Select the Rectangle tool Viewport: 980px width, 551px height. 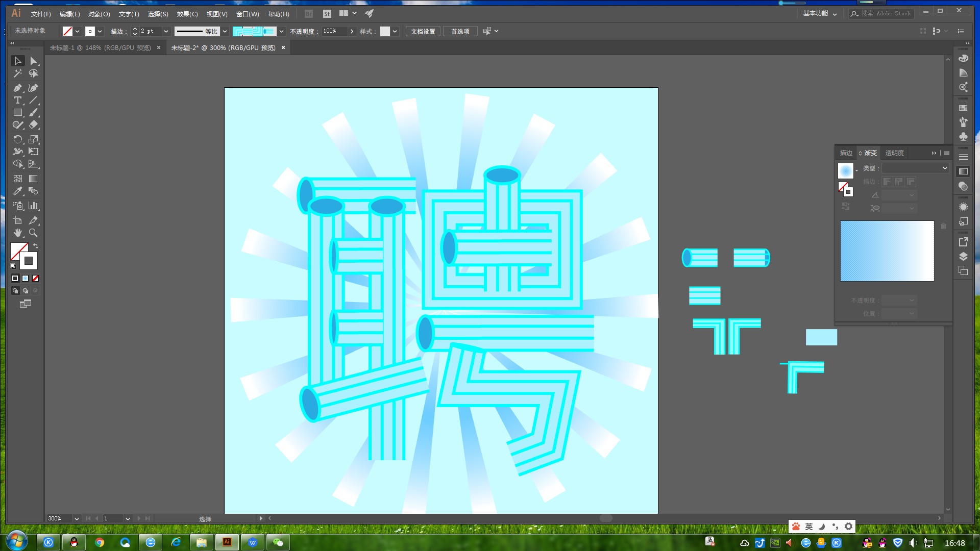pyautogui.click(x=17, y=113)
